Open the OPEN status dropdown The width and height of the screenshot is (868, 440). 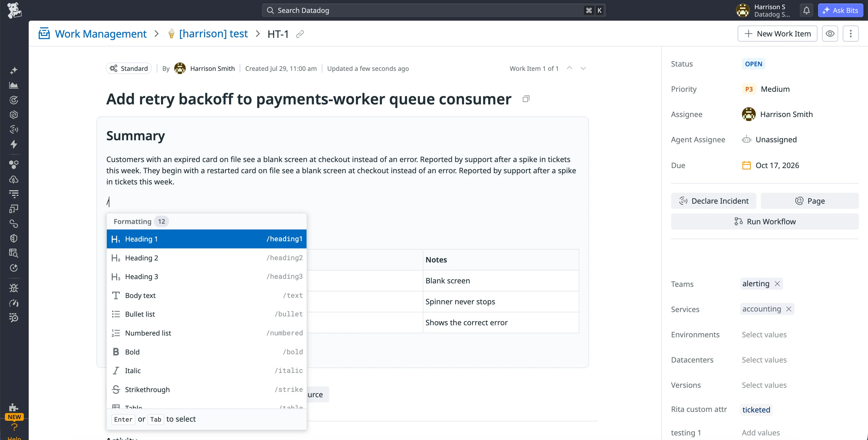click(x=753, y=64)
